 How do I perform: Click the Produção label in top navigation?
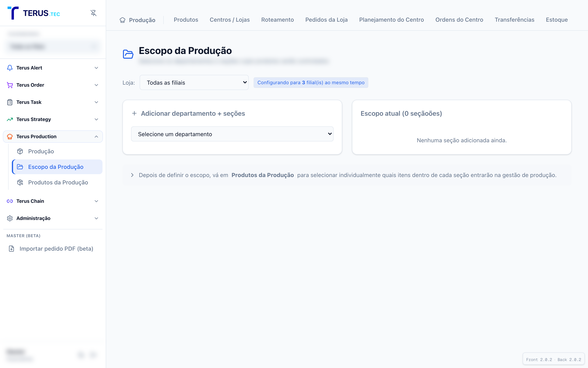[142, 20]
